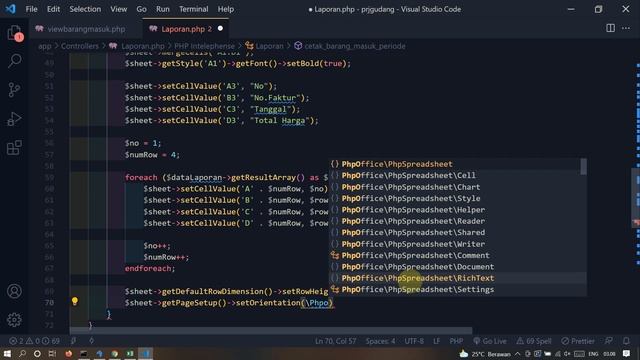Change the UTF-8 encoding status item
640x360 pixels.
click(x=414, y=341)
